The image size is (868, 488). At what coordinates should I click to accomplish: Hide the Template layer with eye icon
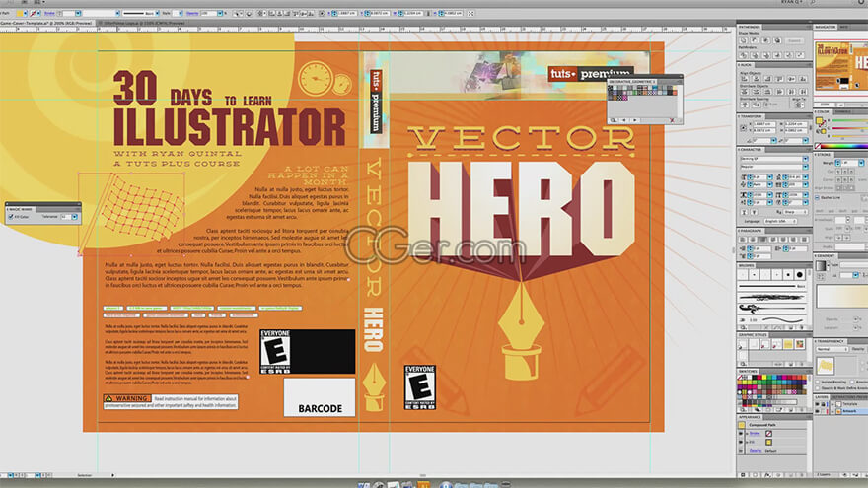[817, 404]
